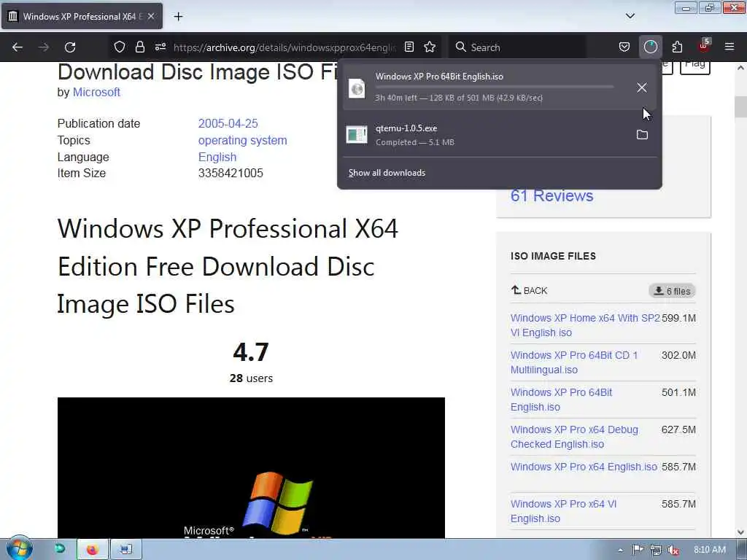Toggle the Downloads toolbar button

click(x=650, y=47)
